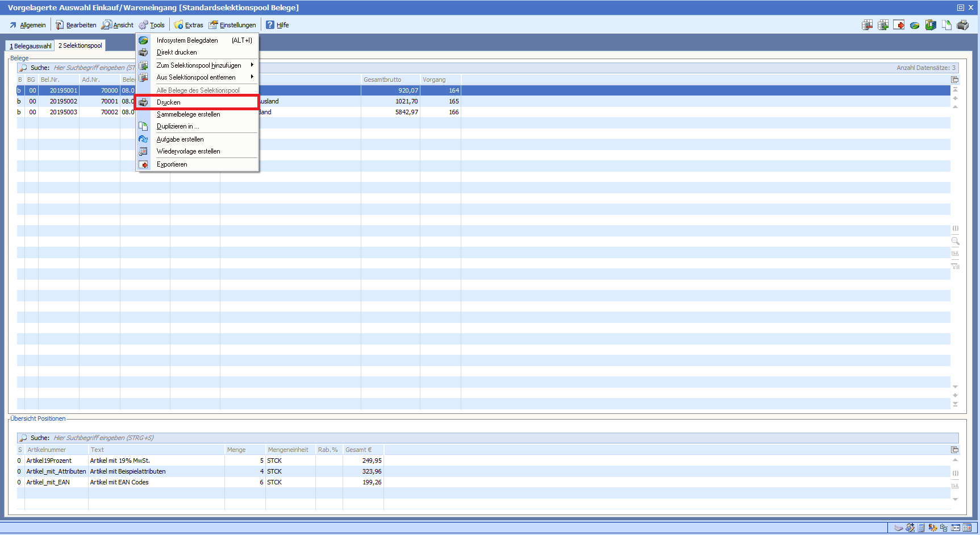The image size is (980, 535).
Task: Click the Gesamtbrutto column header
Action: click(x=382, y=80)
